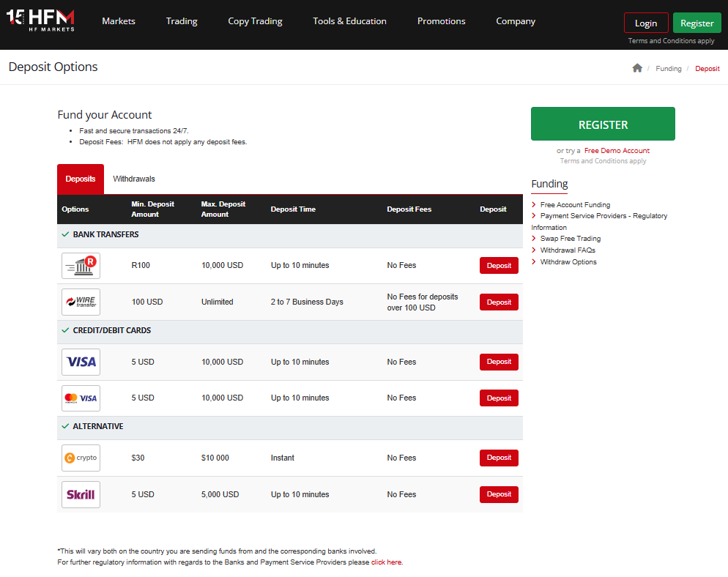728x577 pixels.
Task: Click the 'Fund your Account' heading
Action: (105, 115)
